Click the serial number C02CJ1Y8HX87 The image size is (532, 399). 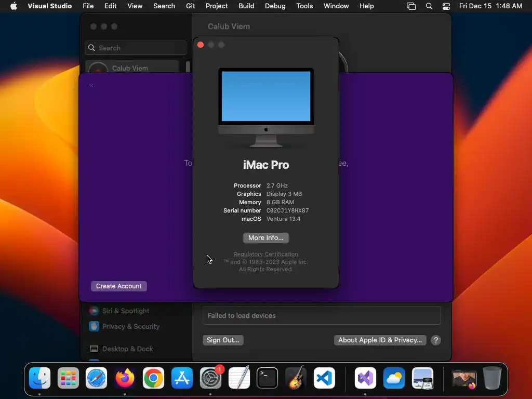[x=288, y=210]
